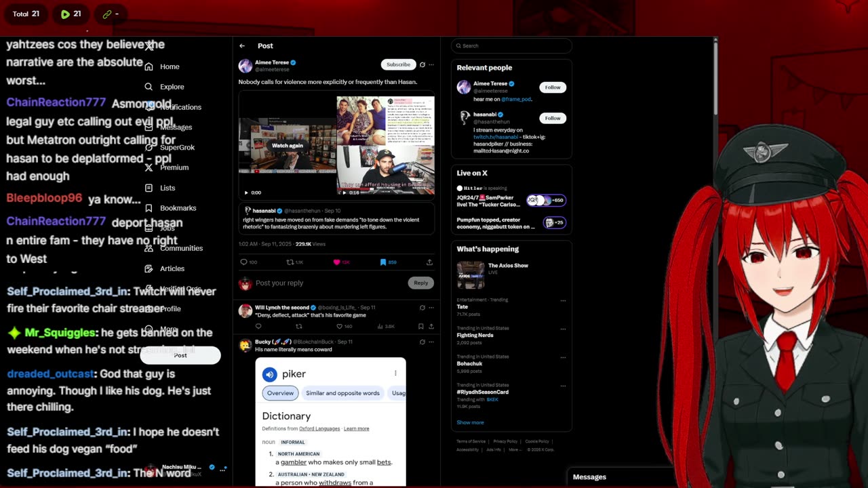
Task: Expand the Messages drawer
Action: [x=622, y=477]
